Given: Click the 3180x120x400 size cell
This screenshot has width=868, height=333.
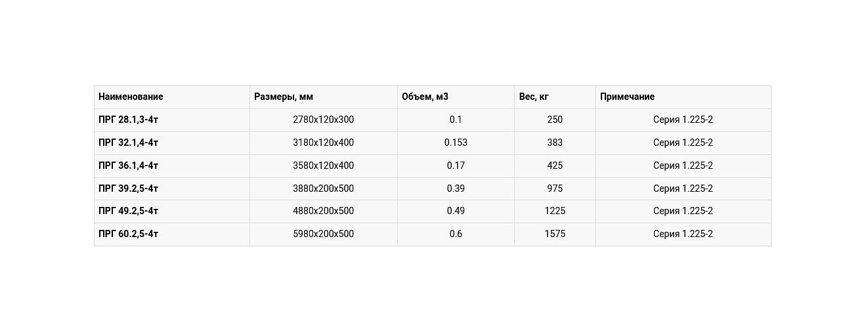Looking at the screenshot, I should pyautogui.click(x=323, y=143).
